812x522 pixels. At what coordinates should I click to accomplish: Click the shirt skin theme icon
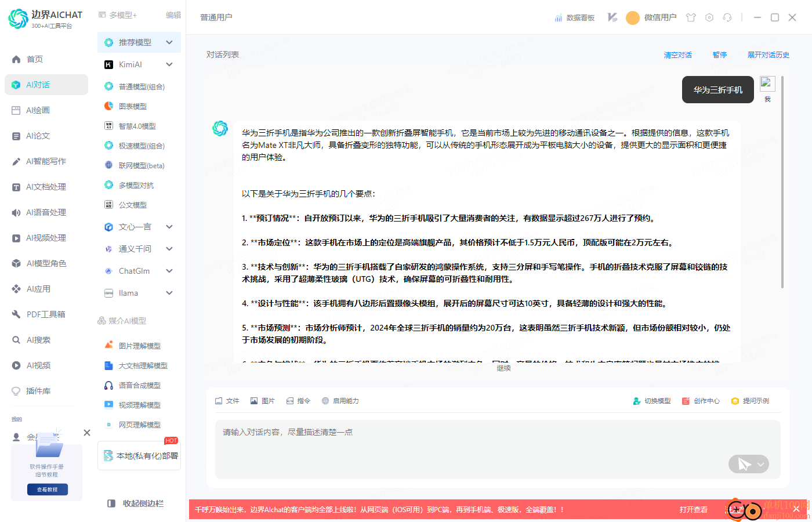point(691,17)
